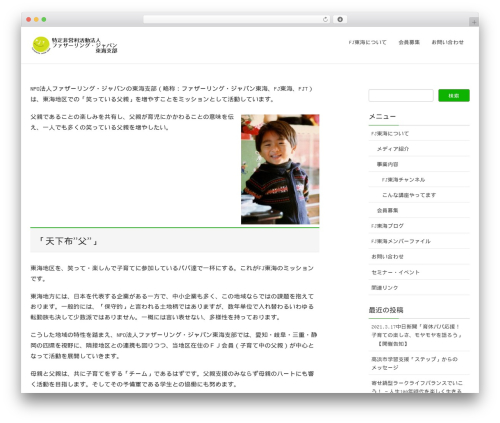Click the sidebar search input field

coord(401,95)
